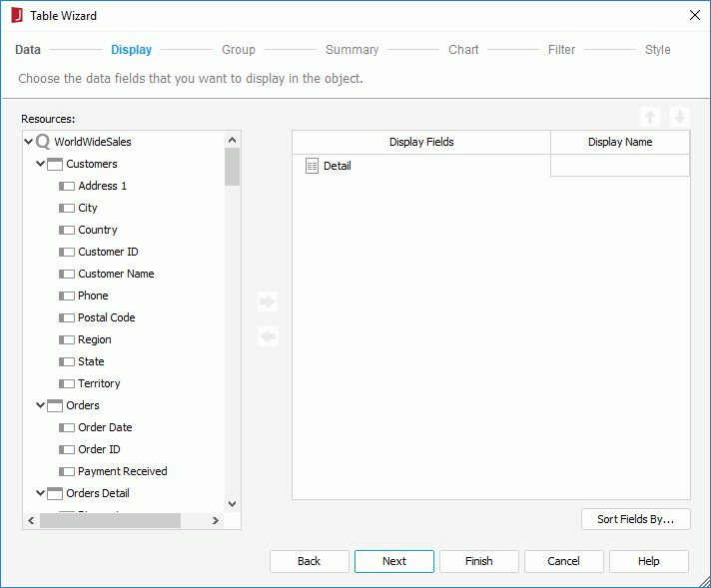Image resolution: width=711 pixels, height=588 pixels.
Task: Click the move down arrow icon
Action: pos(680,117)
